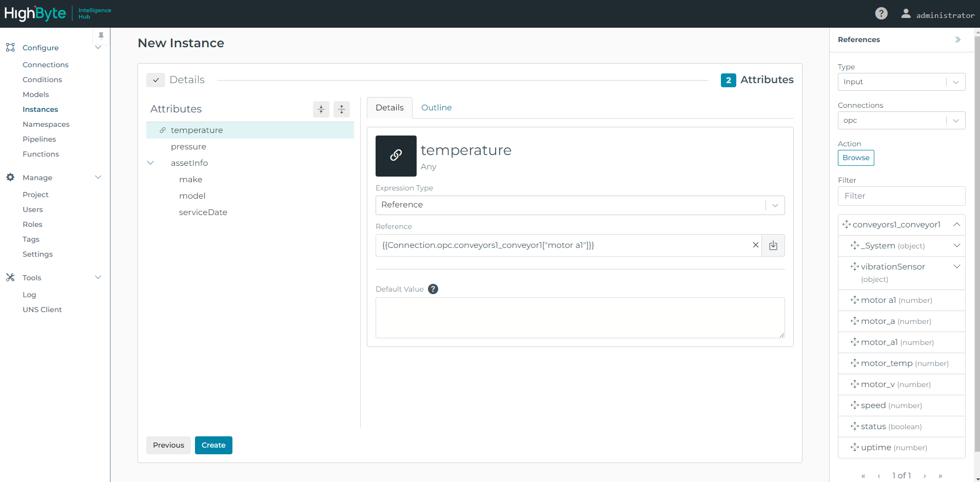Open Conditions in the sidebar
This screenshot has width=980, height=482.
coord(42,80)
